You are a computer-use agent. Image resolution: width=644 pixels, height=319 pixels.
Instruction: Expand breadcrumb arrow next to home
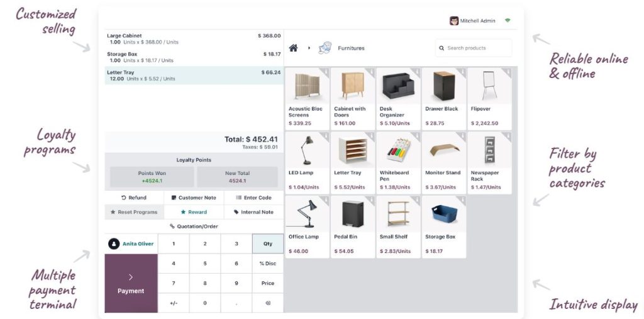click(x=309, y=48)
